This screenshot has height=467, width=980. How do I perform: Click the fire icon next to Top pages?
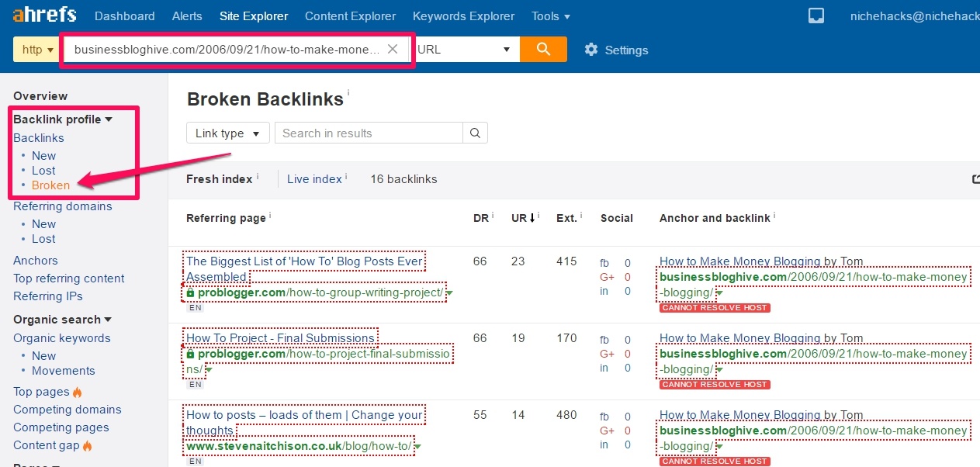pyautogui.click(x=77, y=393)
